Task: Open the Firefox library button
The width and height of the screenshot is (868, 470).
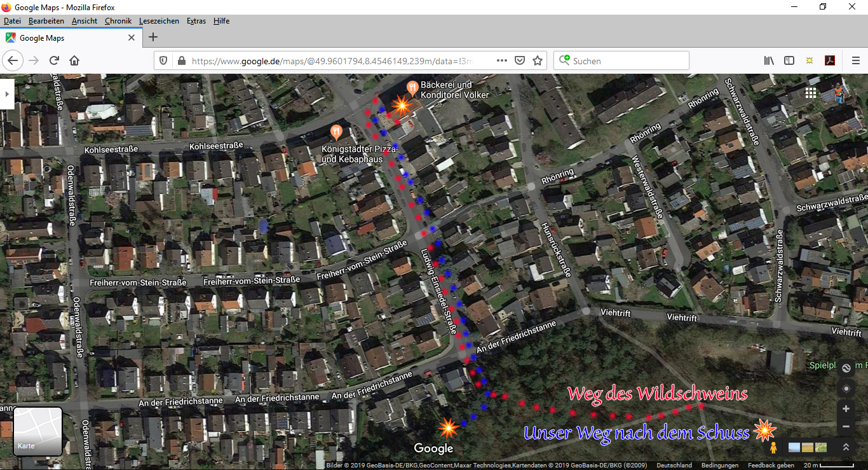Action: coord(769,60)
